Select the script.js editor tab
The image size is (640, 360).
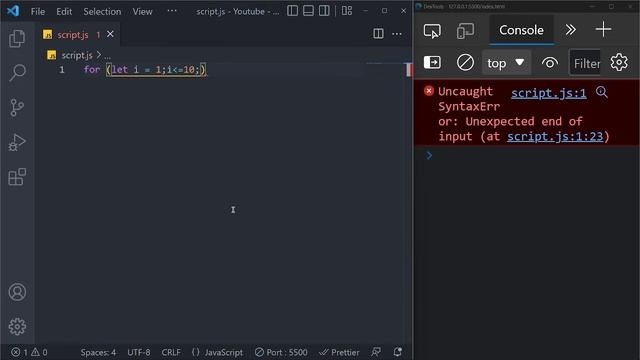[x=78, y=35]
